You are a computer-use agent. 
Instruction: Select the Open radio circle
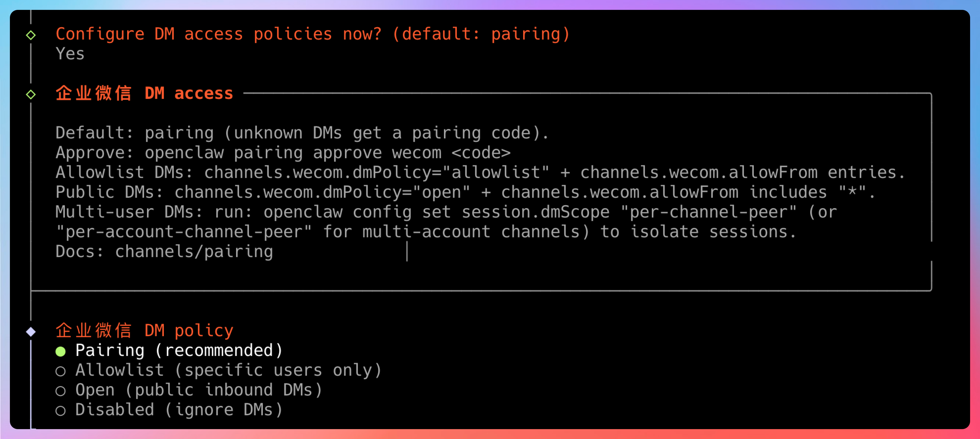pyautogui.click(x=60, y=391)
